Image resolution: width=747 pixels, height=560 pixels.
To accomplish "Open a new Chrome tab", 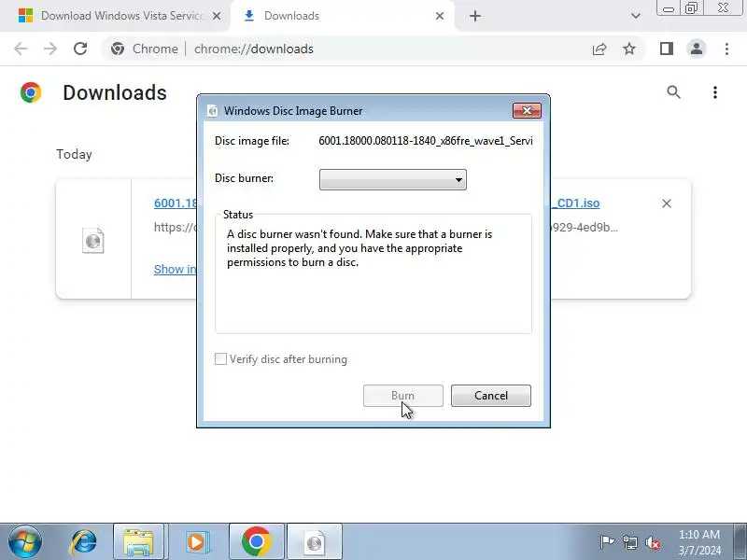I will point(475,16).
